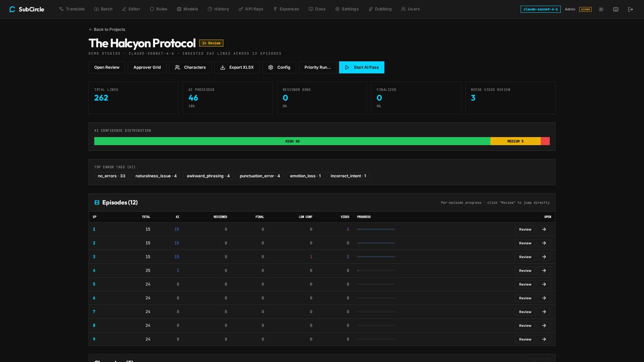
Task: Open Episode 3 arrow icon
Action: point(544,257)
